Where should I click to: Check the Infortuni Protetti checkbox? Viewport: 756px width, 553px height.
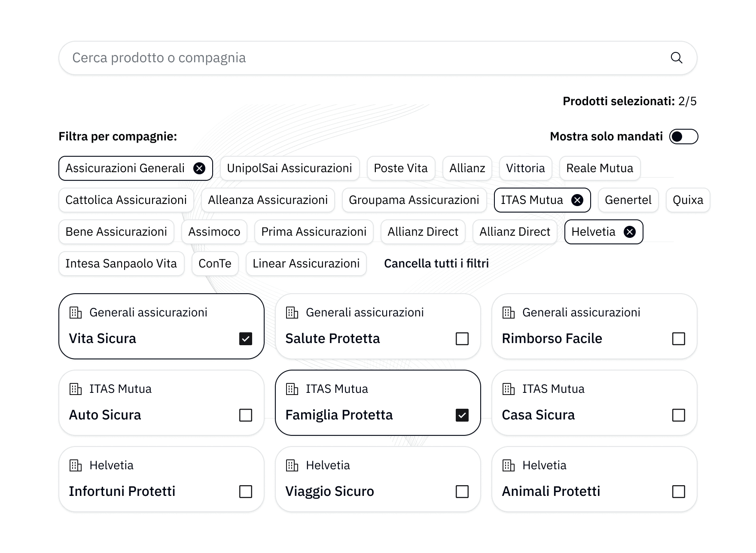coord(245,492)
